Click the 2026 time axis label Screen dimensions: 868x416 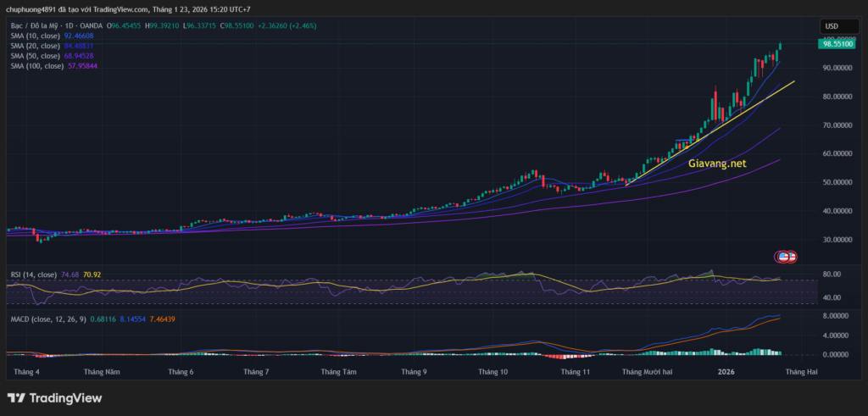[x=726, y=371]
